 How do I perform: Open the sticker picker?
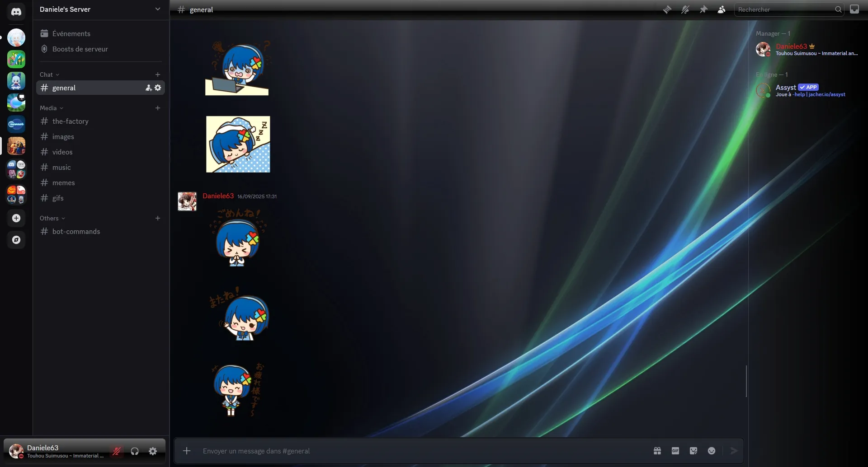[x=693, y=450]
